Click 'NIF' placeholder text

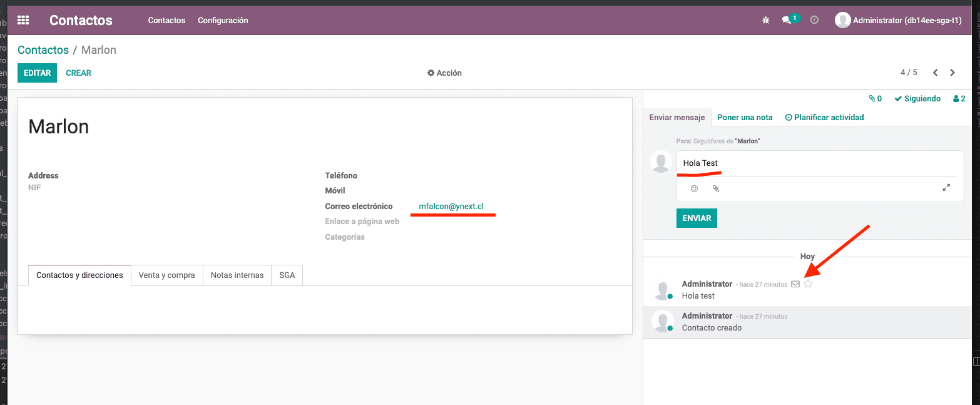34,187
